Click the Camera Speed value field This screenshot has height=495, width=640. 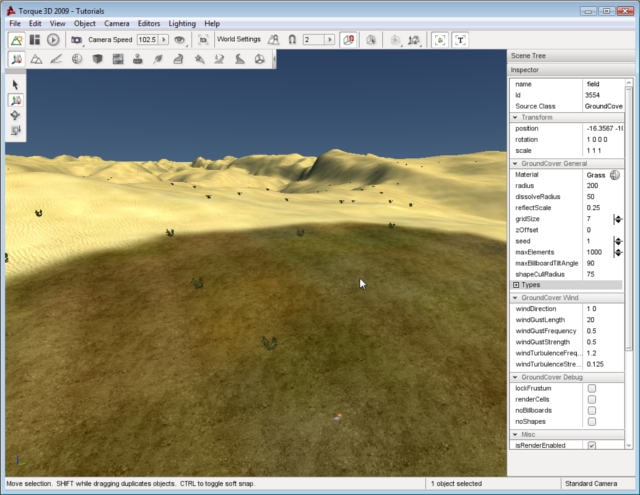pos(147,40)
